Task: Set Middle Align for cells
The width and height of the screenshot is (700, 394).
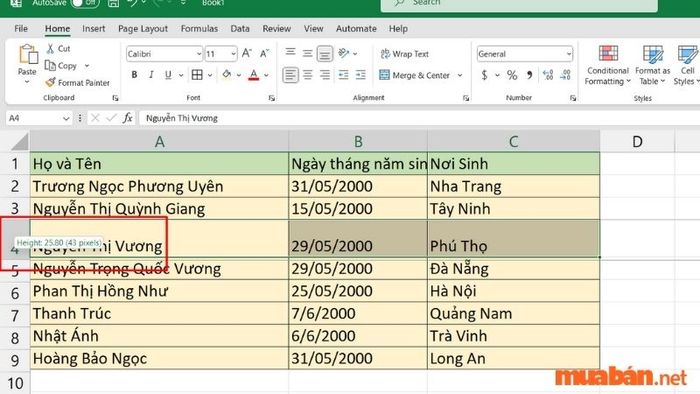Action: pos(308,54)
